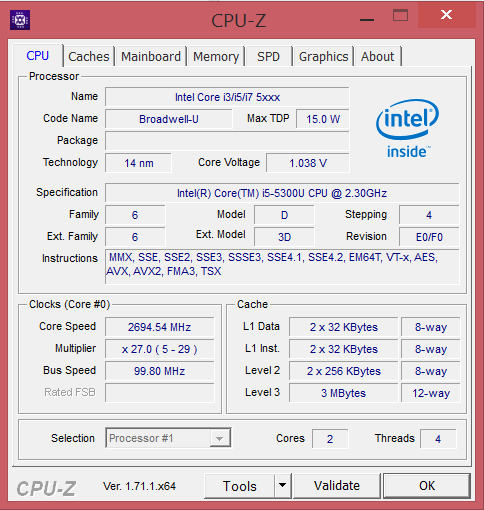This screenshot has width=484, height=510.
Task: Click the Multiplier x 27.0 value
Action: (x=160, y=349)
